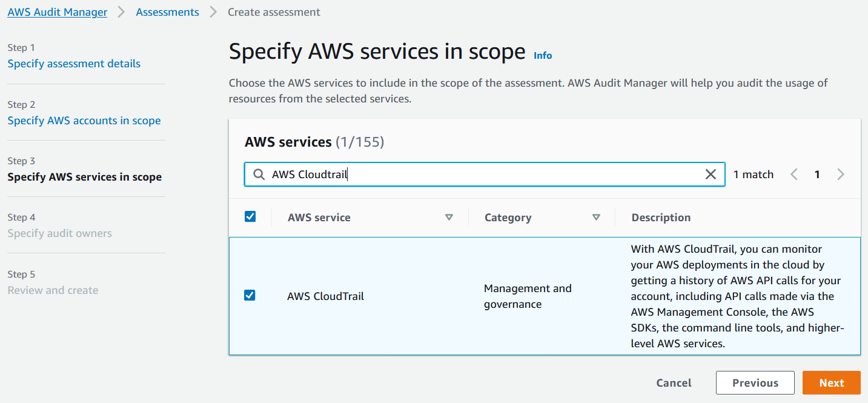The image size is (868, 403).
Task: Toggle the select-all services checkbox
Action: tap(250, 216)
